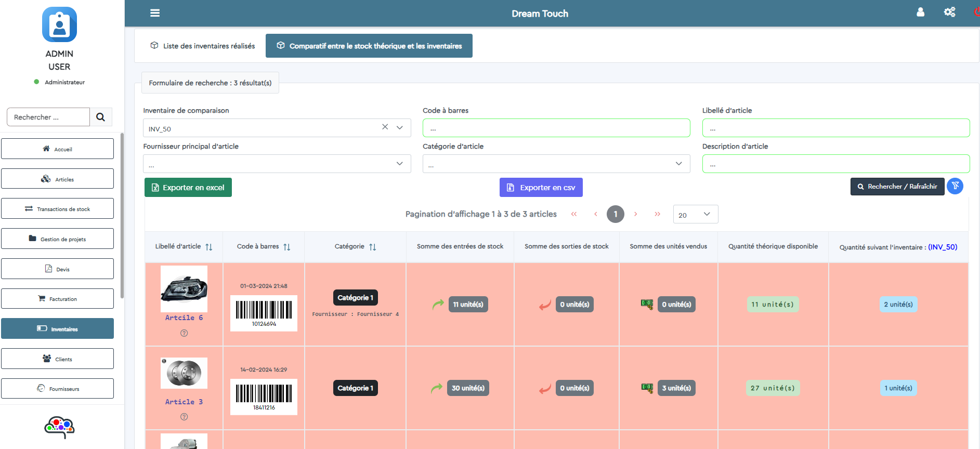Click the headlight thumbnail of Artcile 6
Screen dimensions: 980x449
[x=184, y=289]
